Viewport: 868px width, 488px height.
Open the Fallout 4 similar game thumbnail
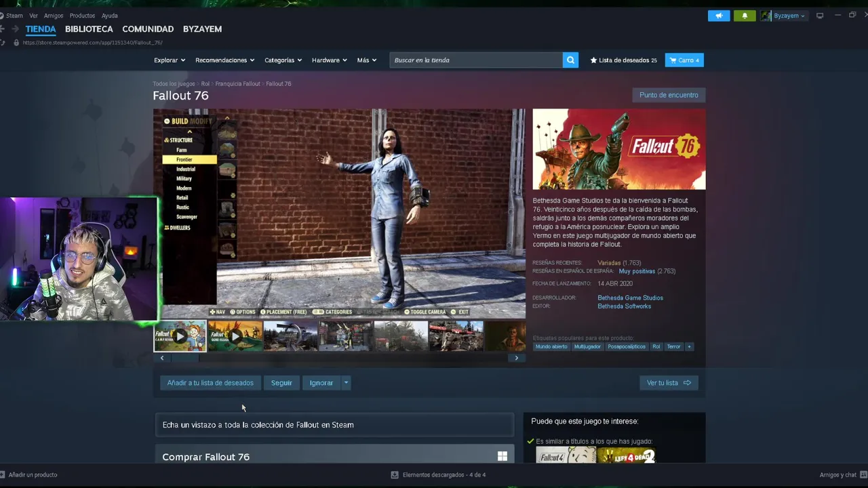coord(566,456)
